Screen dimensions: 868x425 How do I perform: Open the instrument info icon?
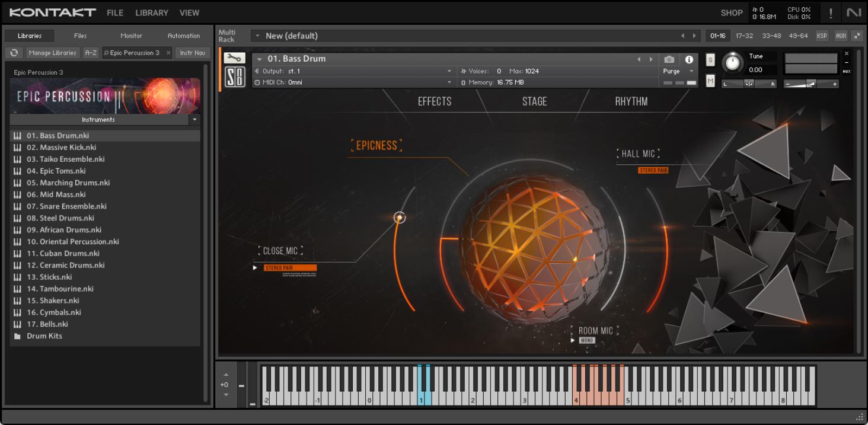point(688,59)
